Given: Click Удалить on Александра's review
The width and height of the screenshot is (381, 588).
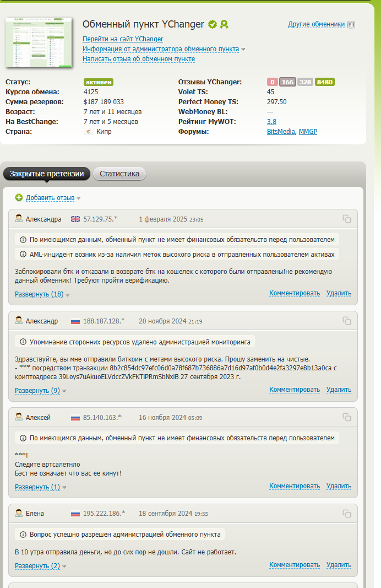Looking at the screenshot, I should point(339,293).
